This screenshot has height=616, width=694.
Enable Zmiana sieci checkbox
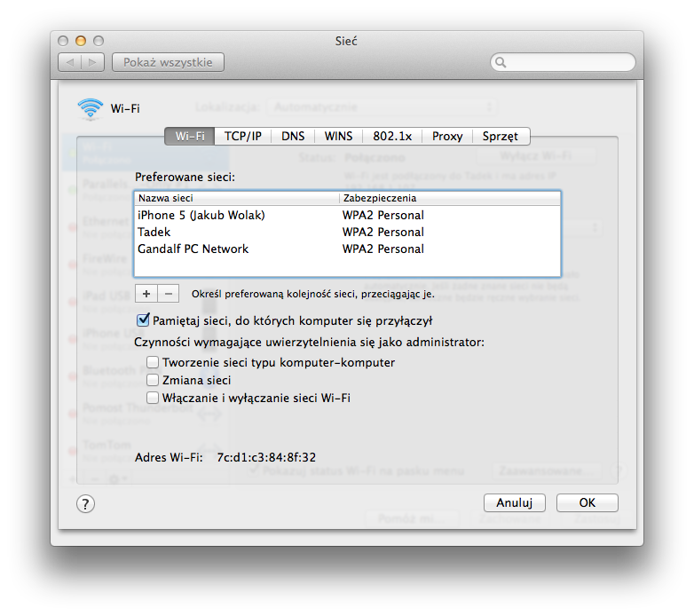[154, 380]
